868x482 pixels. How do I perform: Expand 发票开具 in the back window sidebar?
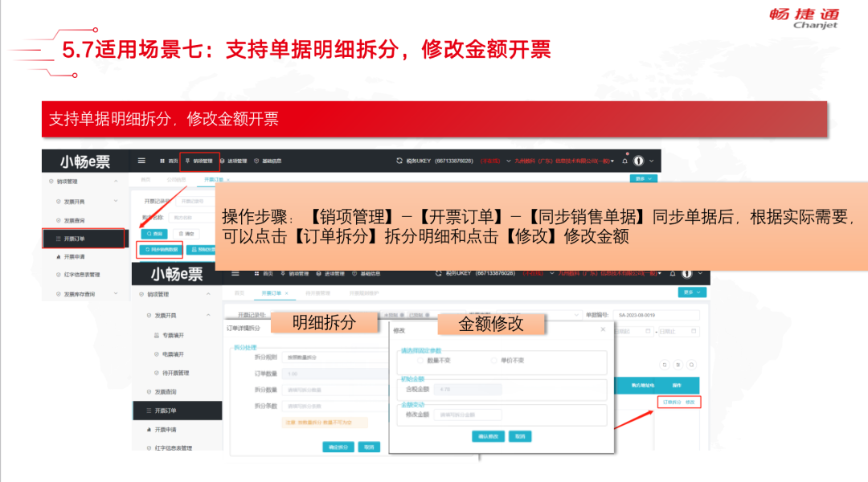116,202
